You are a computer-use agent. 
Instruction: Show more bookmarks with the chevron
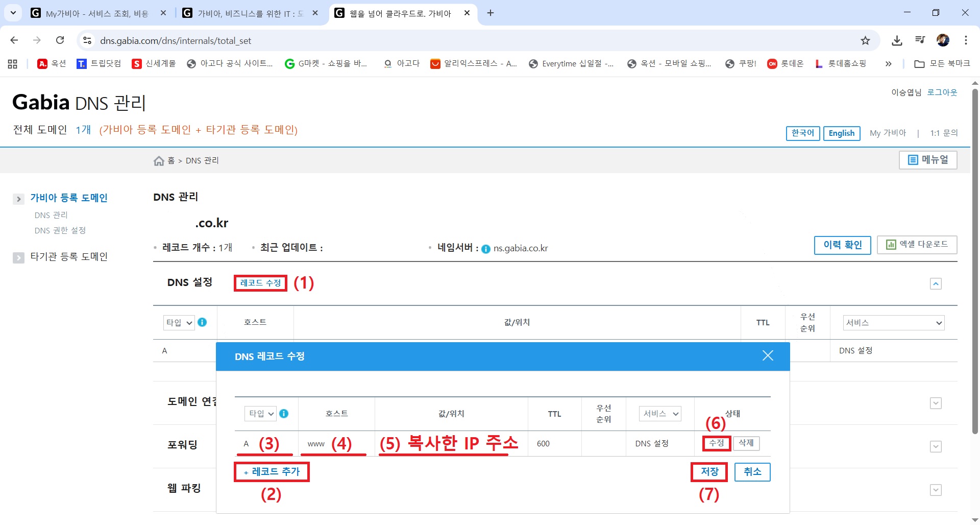pos(889,64)
